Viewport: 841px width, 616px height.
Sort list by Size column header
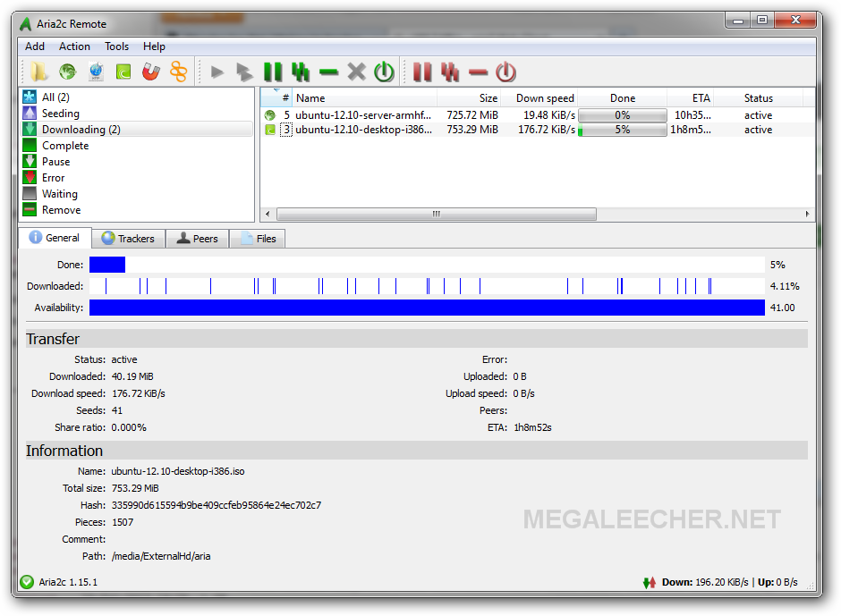(x=469, y=98)
